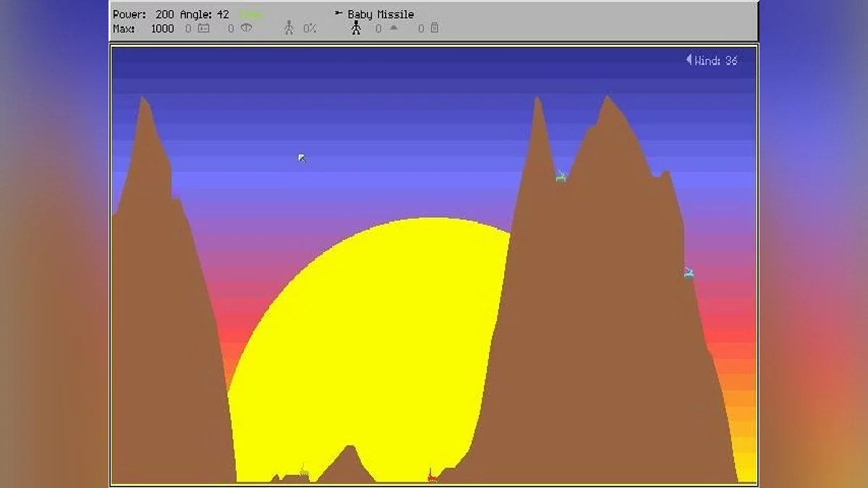Click the Wind: 36 indicator text
The image size is (868, 488).
pos(716,61)
